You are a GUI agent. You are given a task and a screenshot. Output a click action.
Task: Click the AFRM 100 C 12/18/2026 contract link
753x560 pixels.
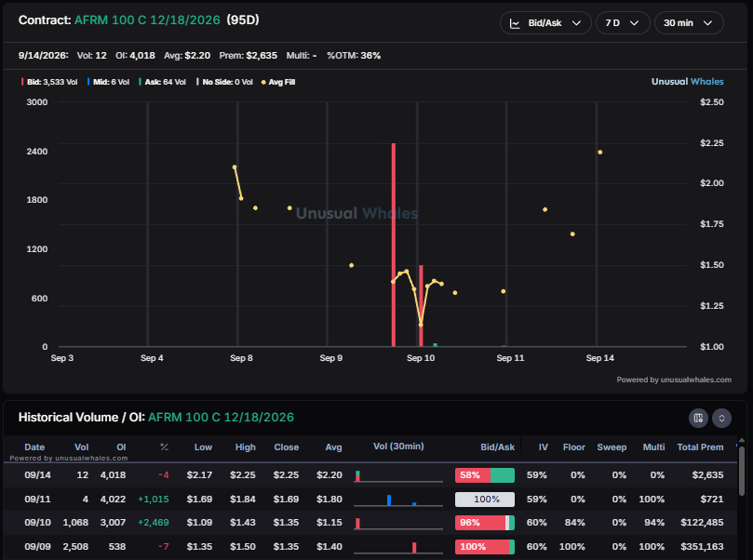click(x=147, y=20)
